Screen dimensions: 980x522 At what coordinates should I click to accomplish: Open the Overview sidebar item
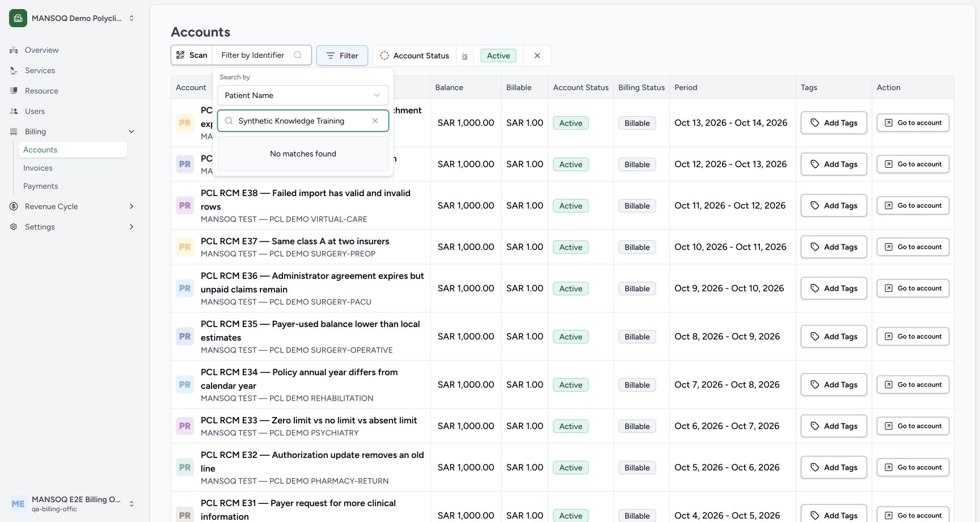[41, 50]
